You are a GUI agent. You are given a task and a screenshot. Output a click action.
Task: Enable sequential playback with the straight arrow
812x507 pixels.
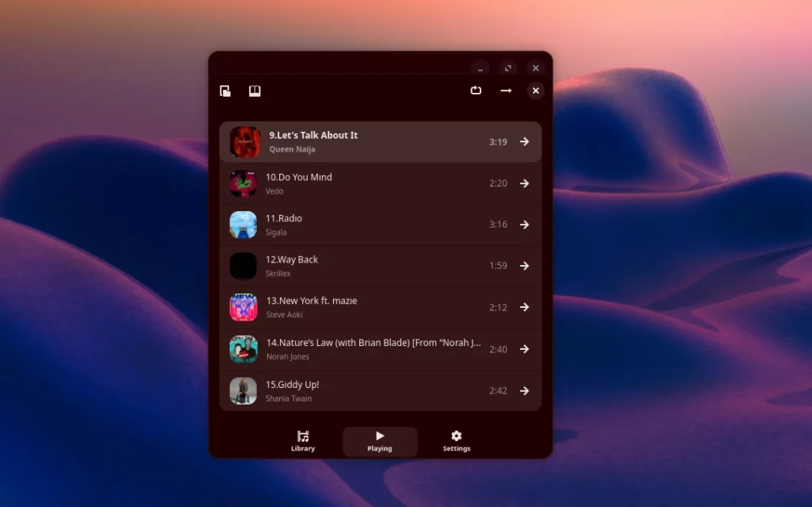coord(506,90)
